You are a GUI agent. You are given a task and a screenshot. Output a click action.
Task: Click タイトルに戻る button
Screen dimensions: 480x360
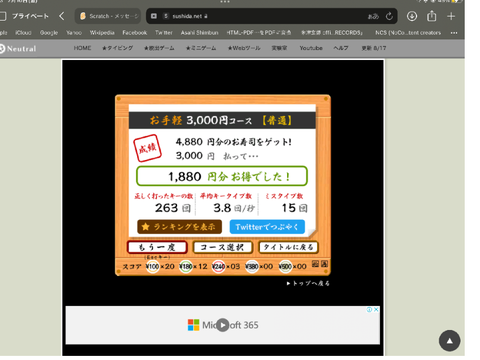(288, 247)
